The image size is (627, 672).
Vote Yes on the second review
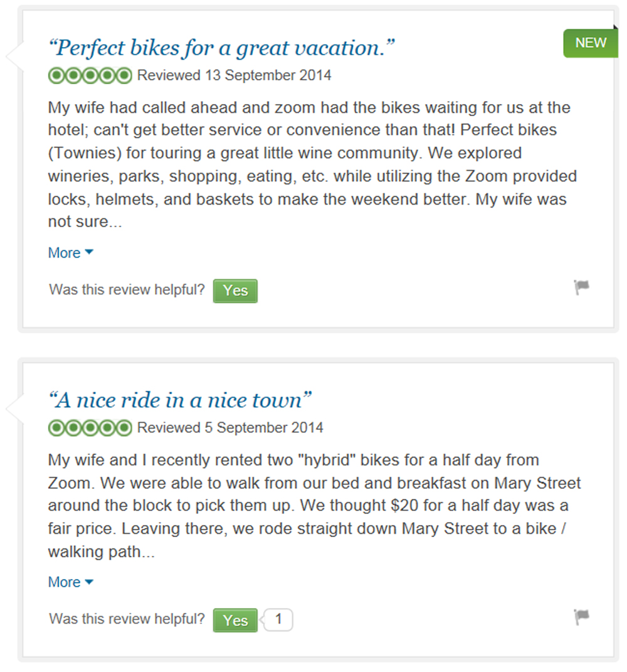(x=235, y=620)
